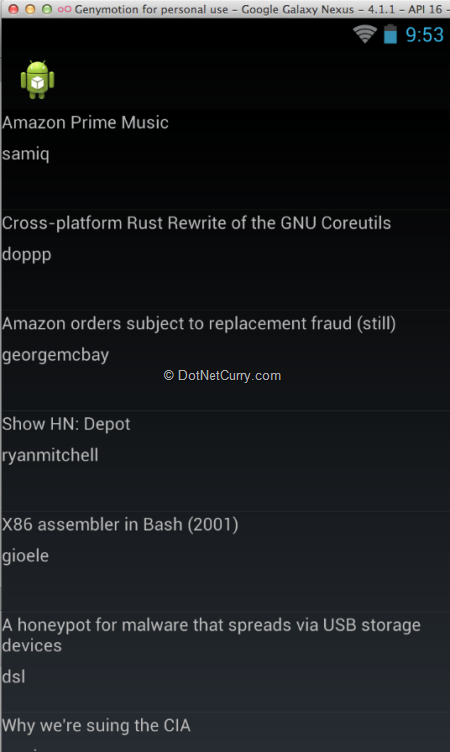Select the author name samiq
Screen dimensions: 450x752
coord(25,154)
